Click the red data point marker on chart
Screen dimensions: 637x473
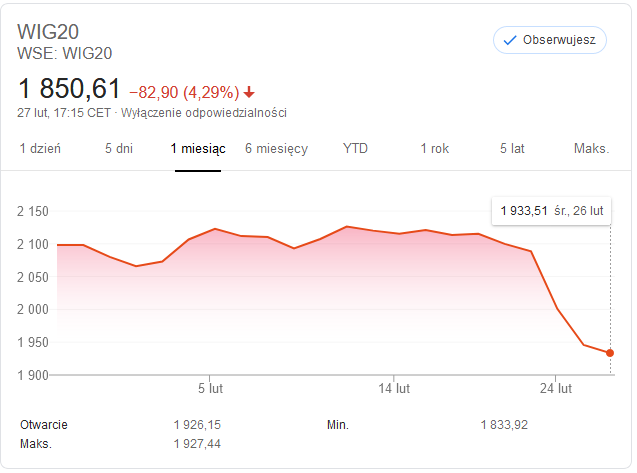(x=610, y=353)
